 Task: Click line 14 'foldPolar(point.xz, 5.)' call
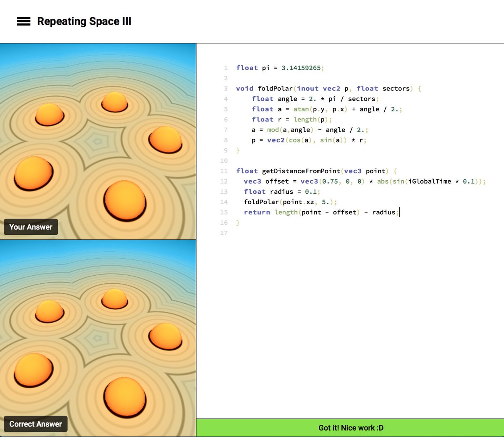(290, 202)
